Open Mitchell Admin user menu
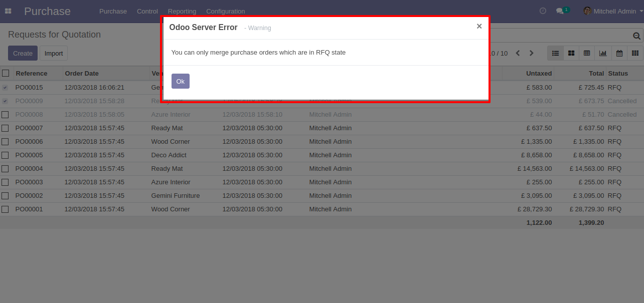 point(613,11)
